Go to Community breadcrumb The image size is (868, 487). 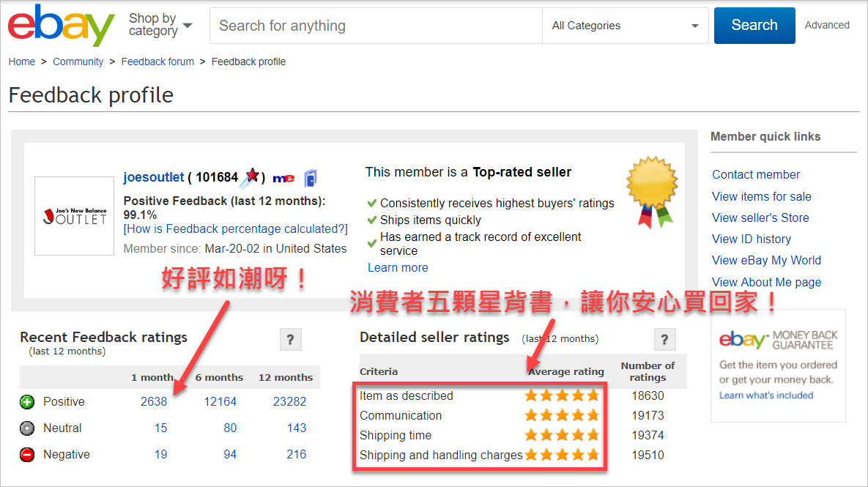pos(78,62)
